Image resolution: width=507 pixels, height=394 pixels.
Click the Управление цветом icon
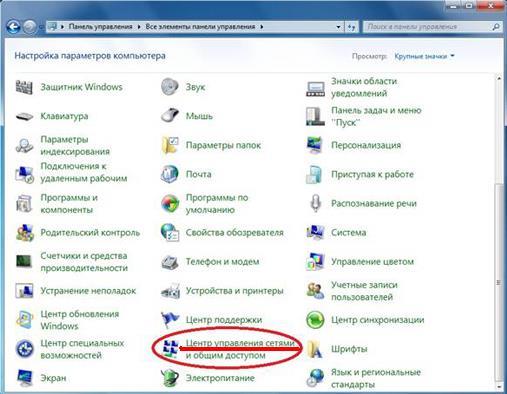pos(315,261)
